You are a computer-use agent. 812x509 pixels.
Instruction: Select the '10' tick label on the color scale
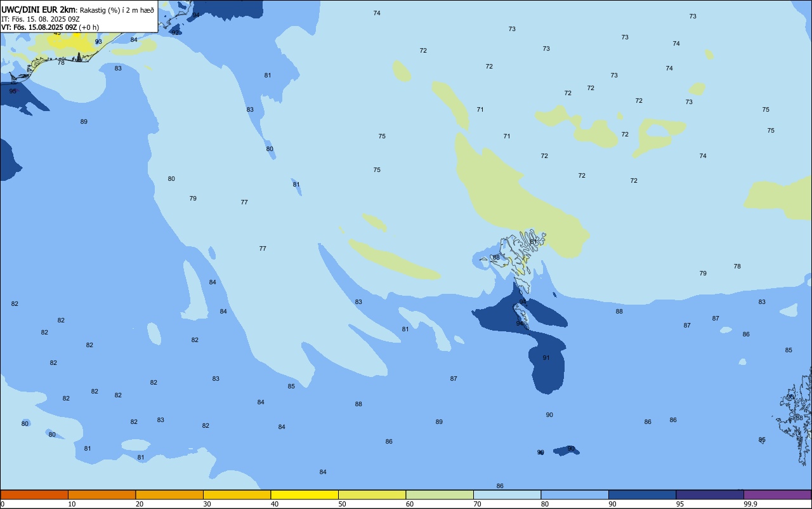pyautogui.click(x=72, y=504)
